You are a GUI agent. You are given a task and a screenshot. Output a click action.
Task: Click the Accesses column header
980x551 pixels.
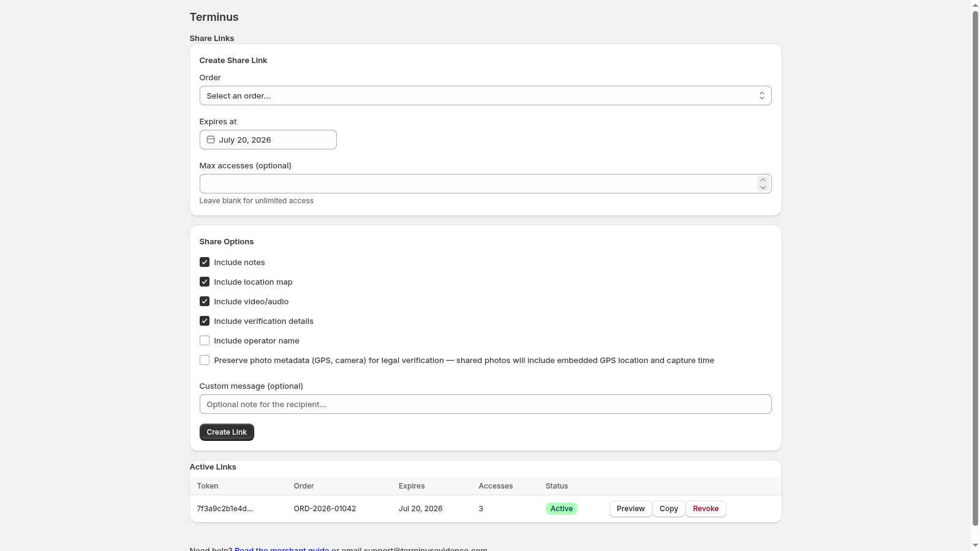pos(496,486)
